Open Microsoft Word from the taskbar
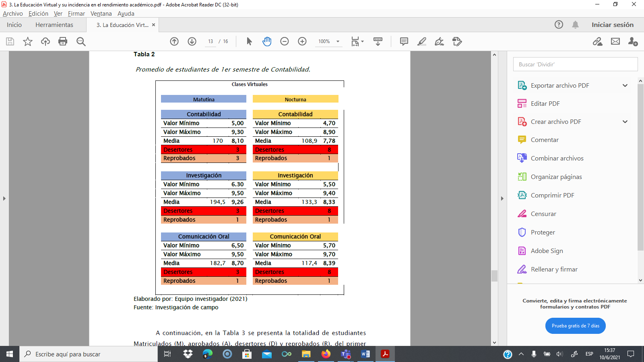 [365, 354]
